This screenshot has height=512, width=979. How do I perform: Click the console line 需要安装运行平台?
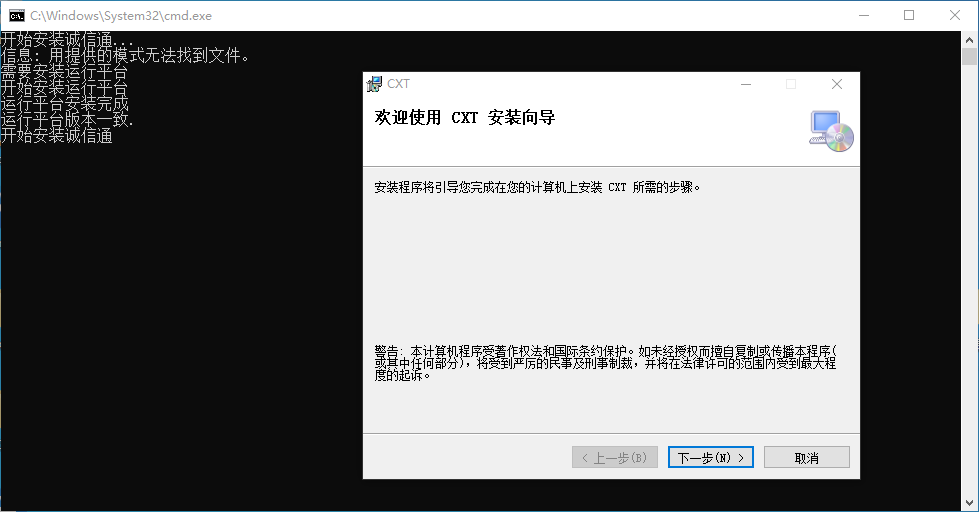tap(64, 72)
